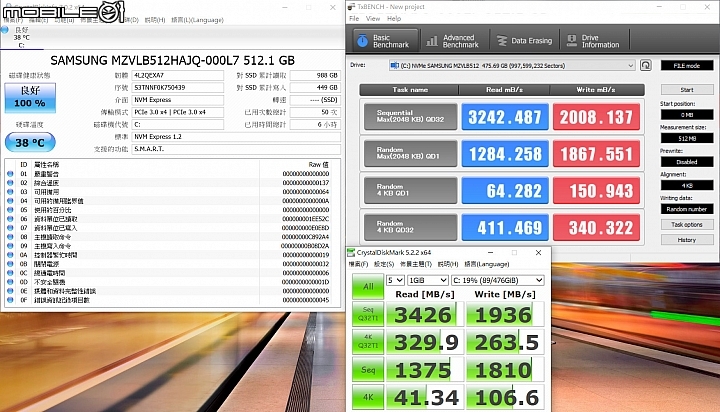Click the Raw 值 column header

318,164
